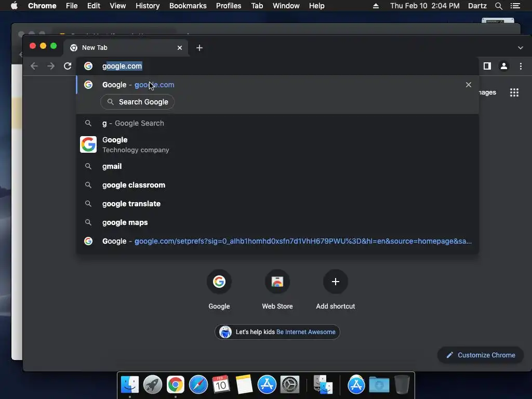532x399 pixels.
Task: Click the Search Google chip
Action: click(137, 102)
